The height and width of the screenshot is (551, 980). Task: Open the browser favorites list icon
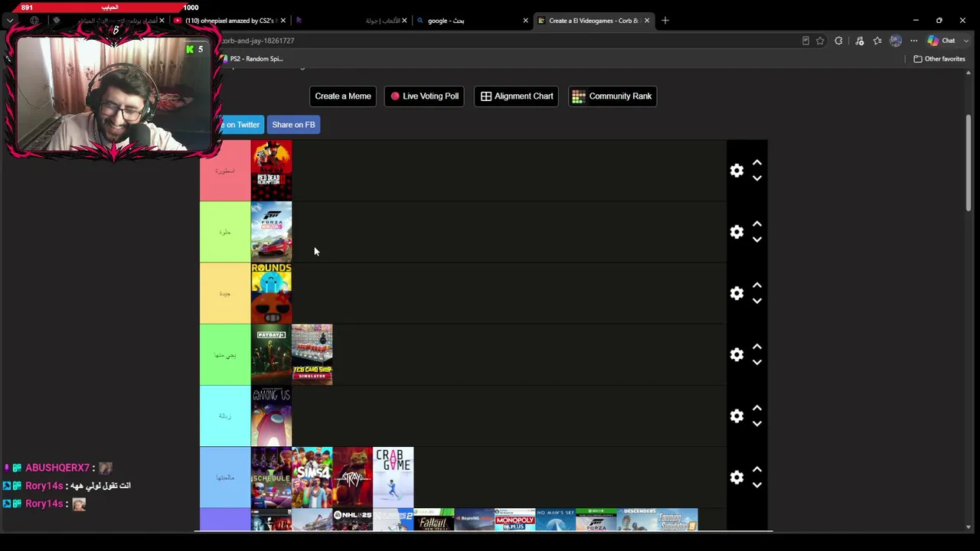pyautogui.click(x=877, y=41)
